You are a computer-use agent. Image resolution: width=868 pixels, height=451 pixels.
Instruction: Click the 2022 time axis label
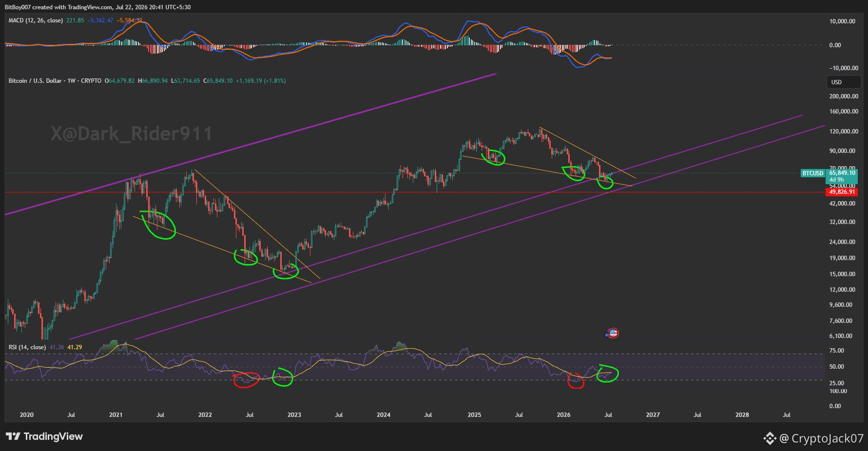coord(205,415)
